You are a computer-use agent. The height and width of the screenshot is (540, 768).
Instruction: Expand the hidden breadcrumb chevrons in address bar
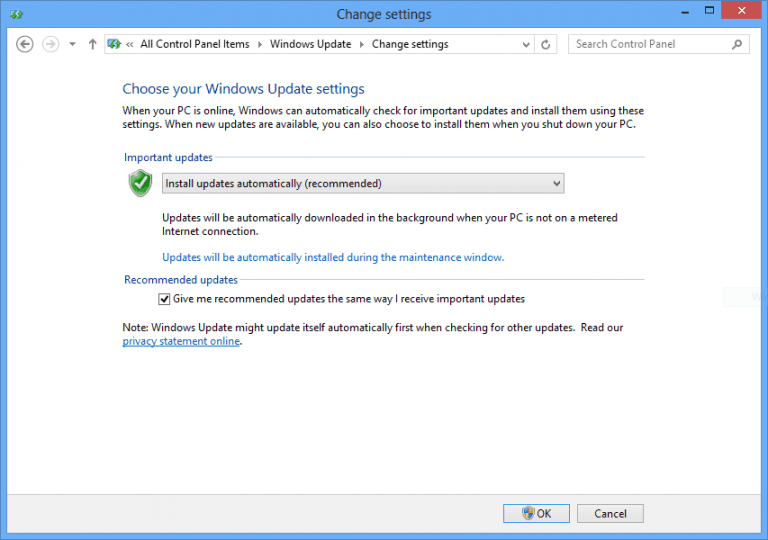click(130, 45)
